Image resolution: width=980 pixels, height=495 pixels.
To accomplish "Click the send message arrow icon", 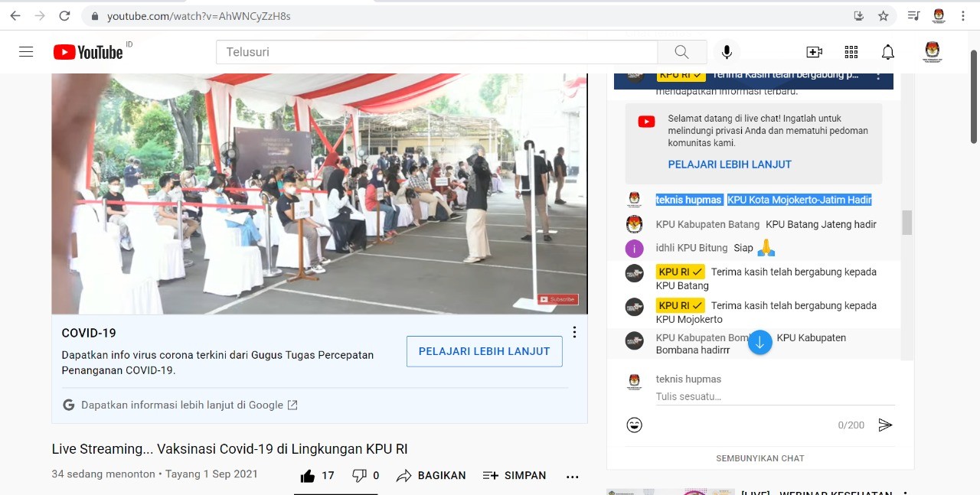I will (x=885, y=425).
